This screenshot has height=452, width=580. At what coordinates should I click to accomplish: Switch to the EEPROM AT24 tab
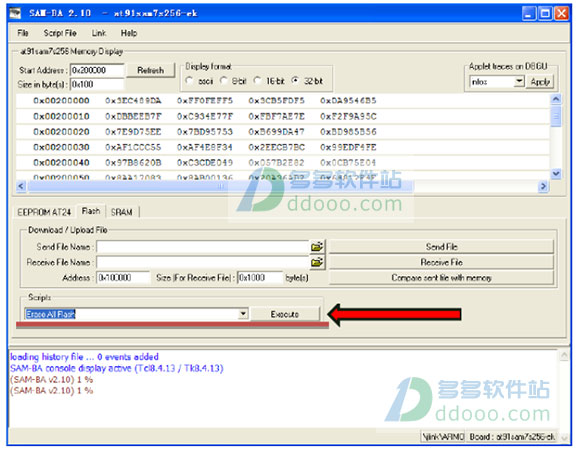[44, 212]
